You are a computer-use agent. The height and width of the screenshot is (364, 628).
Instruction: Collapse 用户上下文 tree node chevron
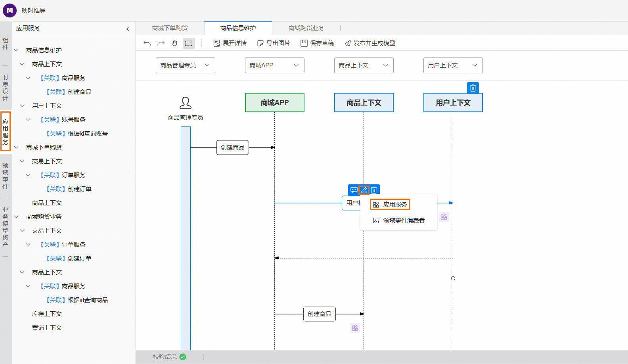(23, 106)
